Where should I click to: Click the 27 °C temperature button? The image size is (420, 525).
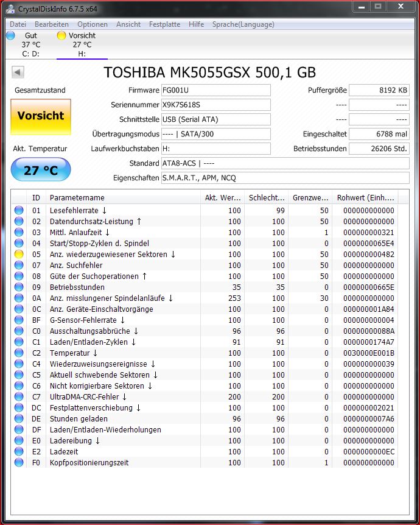tap(41, 170)
